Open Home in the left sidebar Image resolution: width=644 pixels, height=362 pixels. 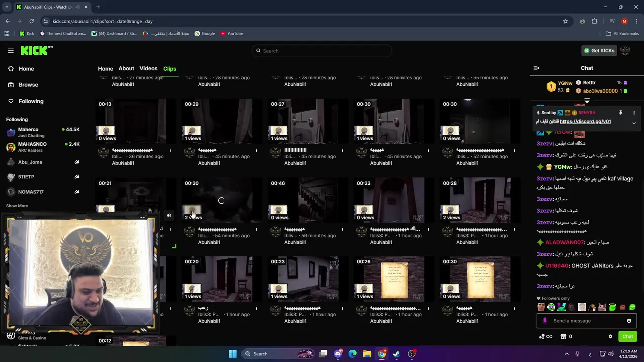tap(26, 69)
